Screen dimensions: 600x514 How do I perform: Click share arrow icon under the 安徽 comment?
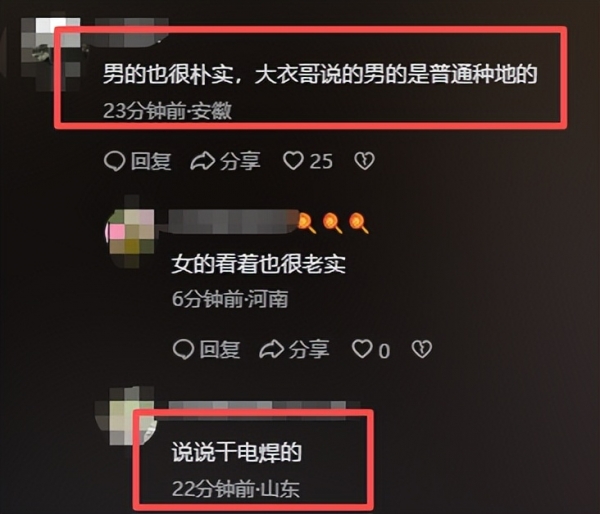pyautogui.click(x=203, y=161)
